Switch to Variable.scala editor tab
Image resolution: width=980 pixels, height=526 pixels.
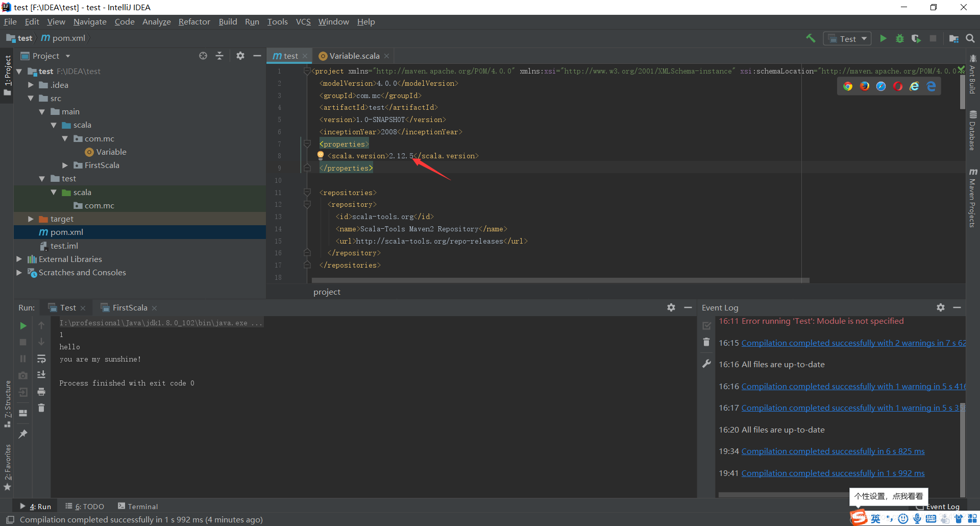(x=354, y=56)
